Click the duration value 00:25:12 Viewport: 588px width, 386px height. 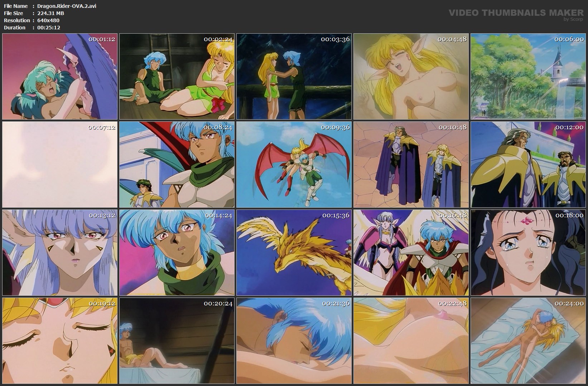pos(49,28)
